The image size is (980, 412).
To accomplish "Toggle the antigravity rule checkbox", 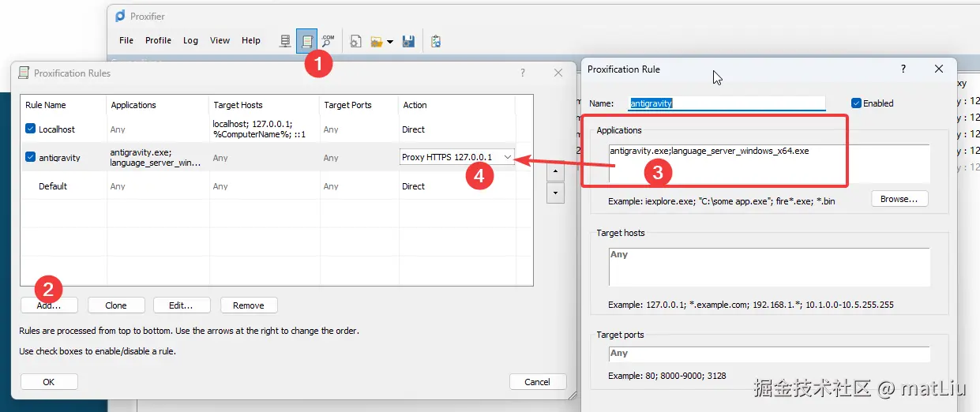I will (31, 157).
